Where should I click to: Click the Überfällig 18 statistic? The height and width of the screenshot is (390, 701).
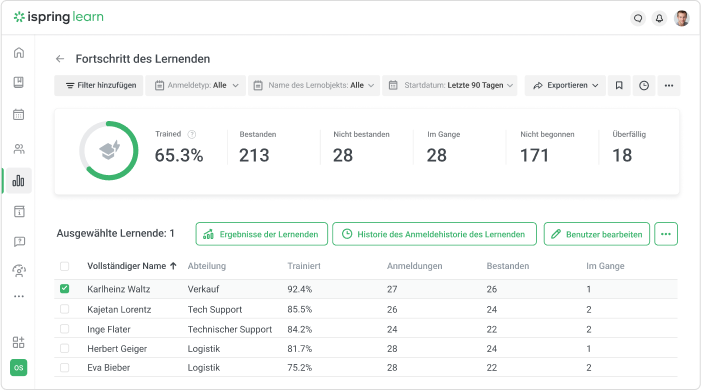tap(629, 148)
